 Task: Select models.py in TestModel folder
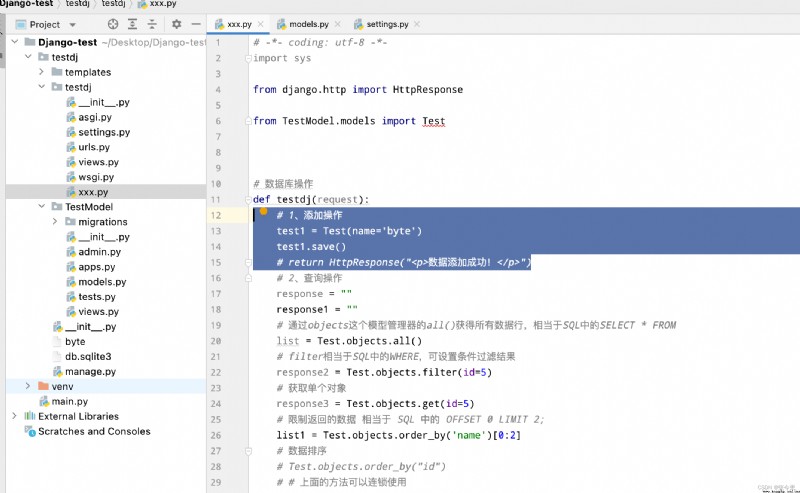pyautogui.click(x=102, y=282)
